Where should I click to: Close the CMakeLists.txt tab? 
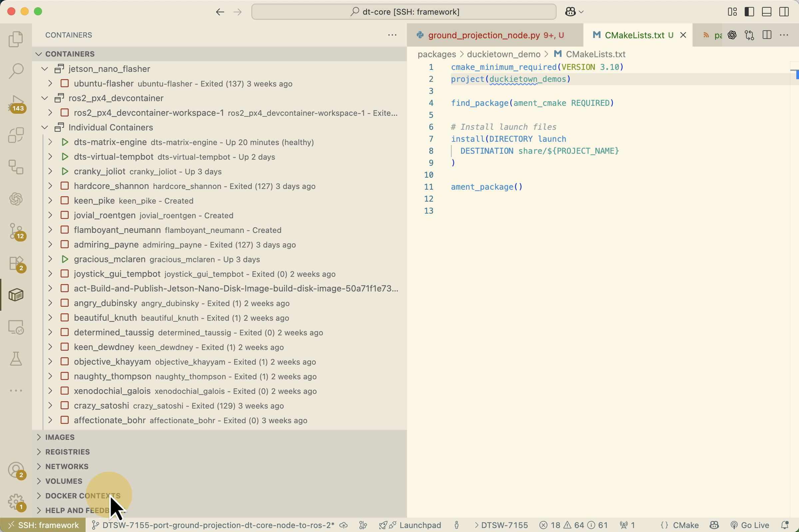pyautogui.click(x=683, y=35)
